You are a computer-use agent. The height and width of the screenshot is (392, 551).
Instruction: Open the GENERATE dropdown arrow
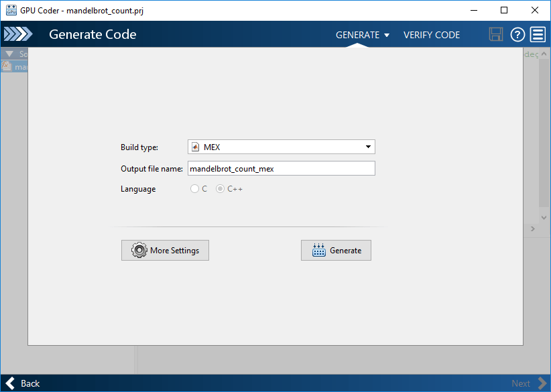[x=385, y=35]
